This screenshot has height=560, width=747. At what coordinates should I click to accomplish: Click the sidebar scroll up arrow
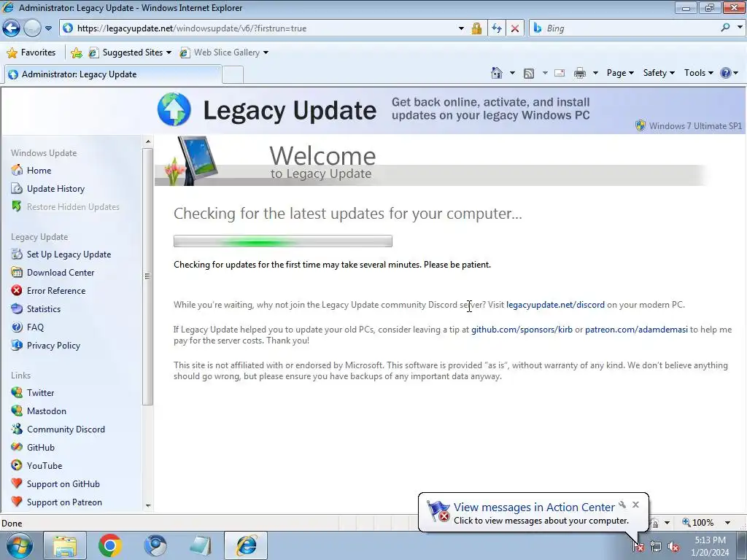point(147,141)
